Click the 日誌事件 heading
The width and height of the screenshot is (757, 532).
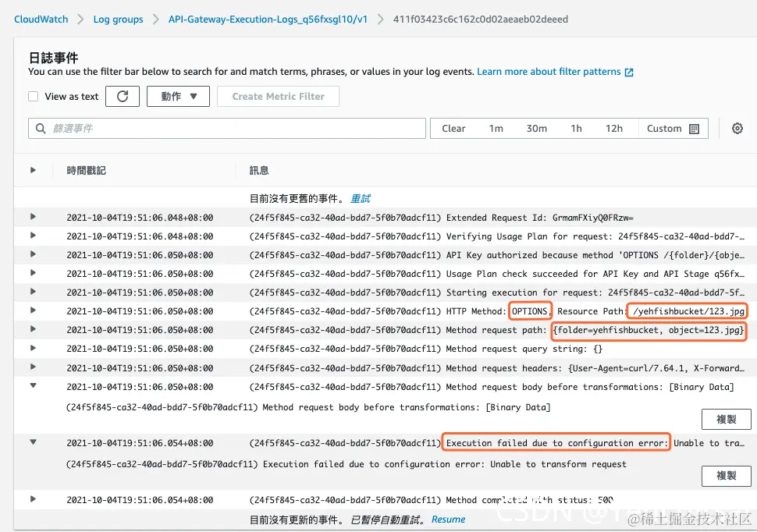pyautogui.click(x=53, y=58)
